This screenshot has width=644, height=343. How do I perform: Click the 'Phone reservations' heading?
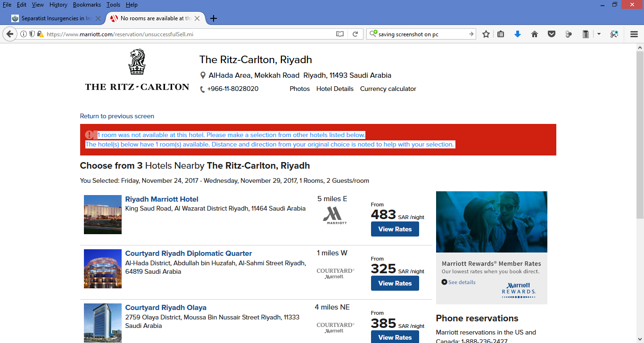point(477,318)
